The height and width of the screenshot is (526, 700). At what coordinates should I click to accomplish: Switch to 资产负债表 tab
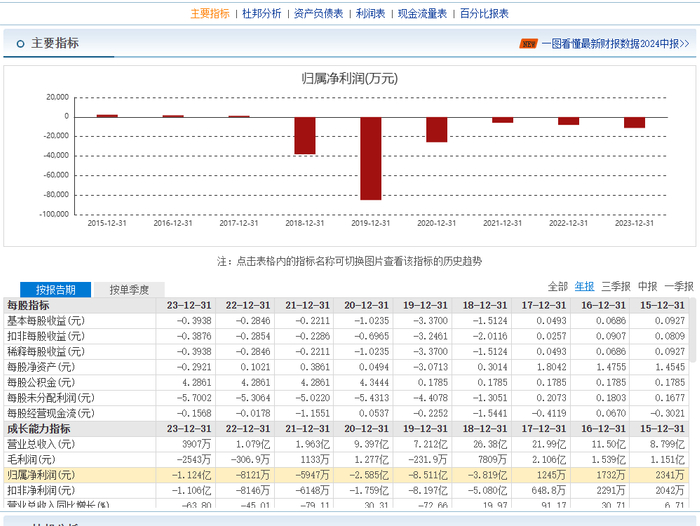tap(318, 13)
